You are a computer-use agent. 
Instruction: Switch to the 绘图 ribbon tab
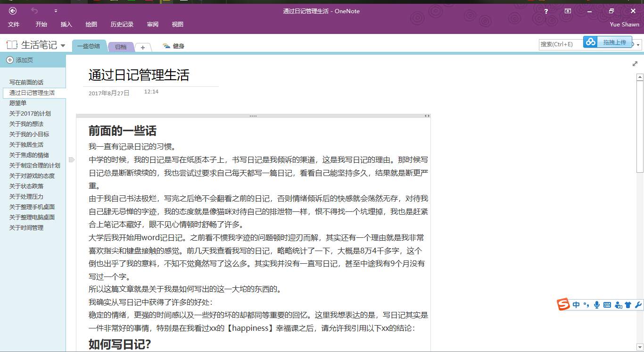click(x=91, y=25)
